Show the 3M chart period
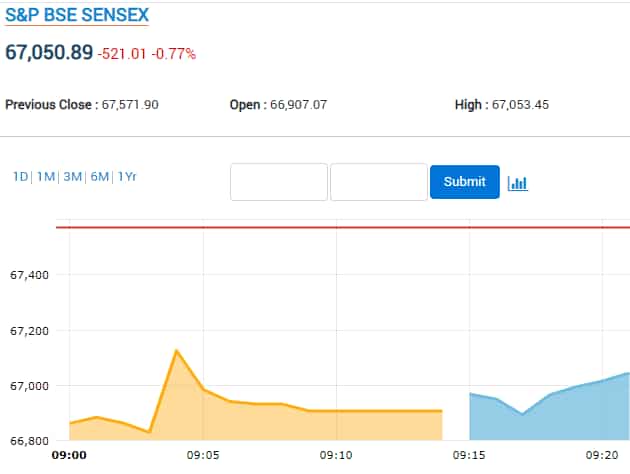 click(72, 177)
